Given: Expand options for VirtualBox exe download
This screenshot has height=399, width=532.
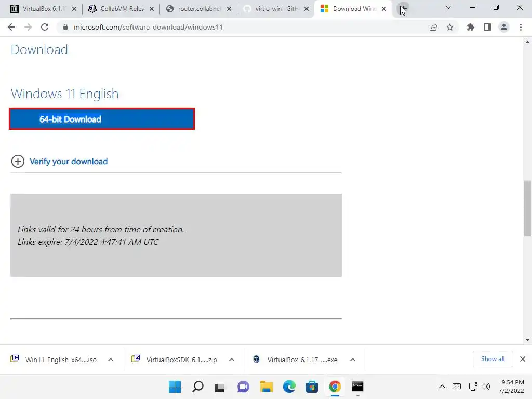Looking at the screenshot, I should pos(353,360).
